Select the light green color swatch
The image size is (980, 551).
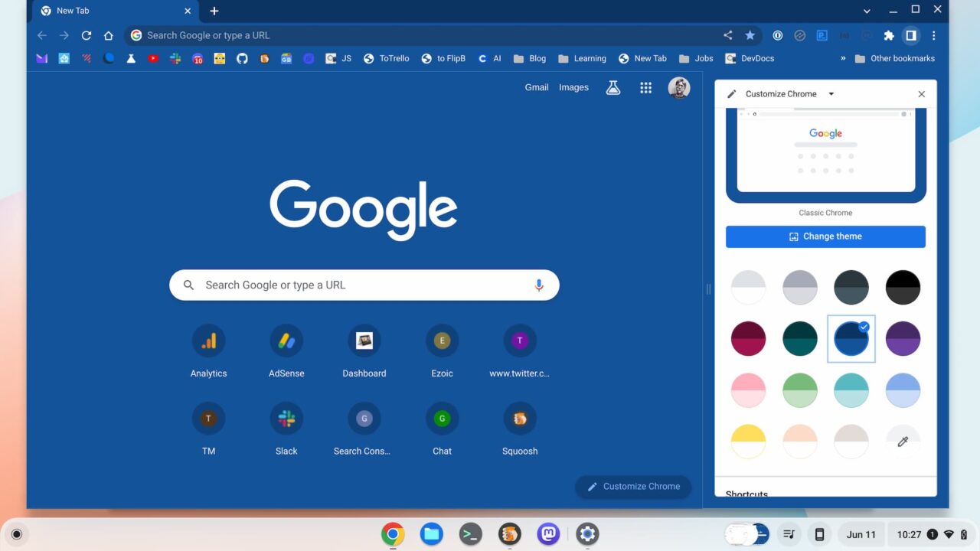pyautogui.click(x=800, y=390)
